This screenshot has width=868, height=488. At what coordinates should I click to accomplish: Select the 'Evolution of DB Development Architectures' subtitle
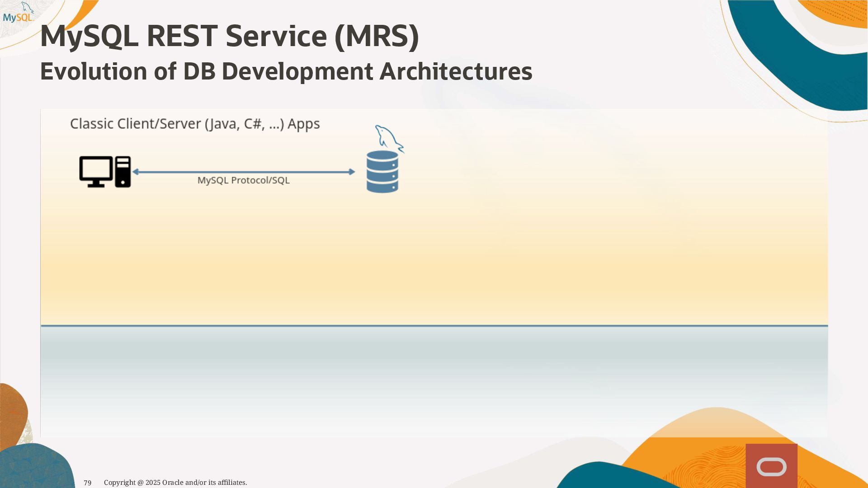click(x=286, y=71)
